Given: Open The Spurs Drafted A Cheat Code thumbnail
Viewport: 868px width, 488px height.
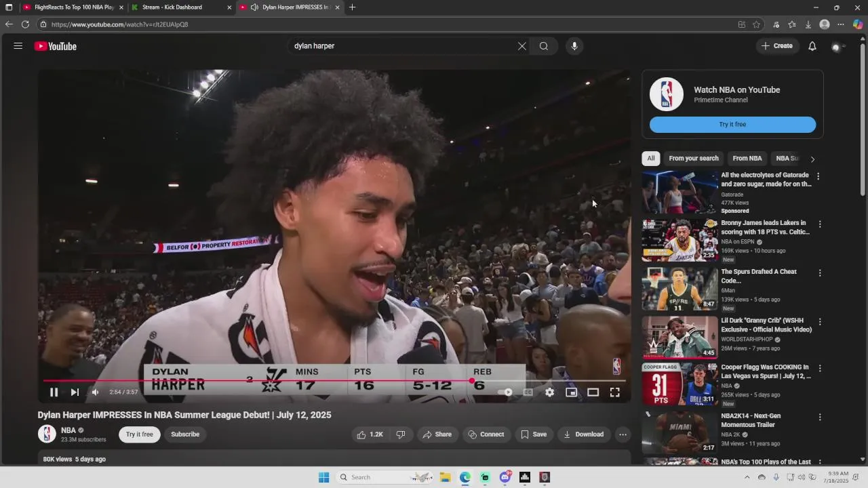Looking at the screenshot, I should pos(679,289).
